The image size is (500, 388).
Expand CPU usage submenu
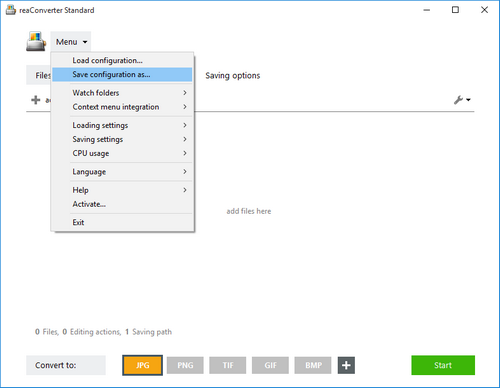click(122, 153)
